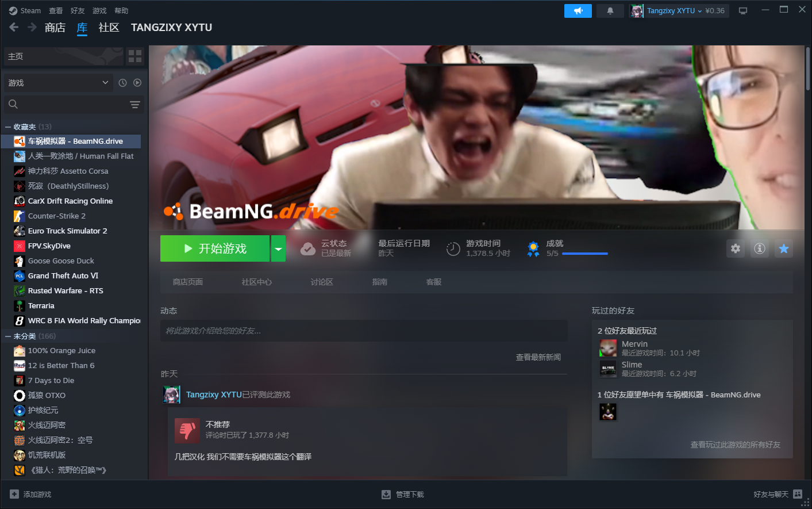Open the 查看 menu
Image resolution: width=812 pixels, height=509 pixels.
coord(56,10)
